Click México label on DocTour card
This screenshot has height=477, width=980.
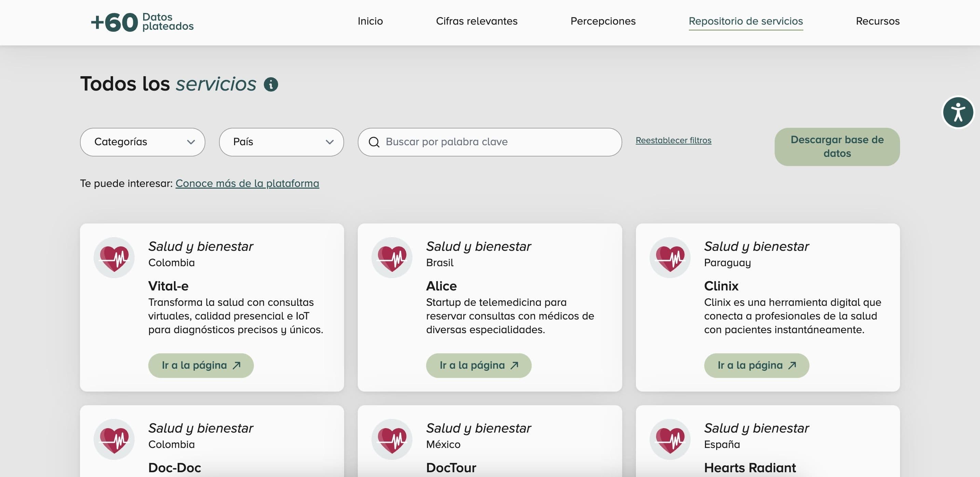pos(443,444)
